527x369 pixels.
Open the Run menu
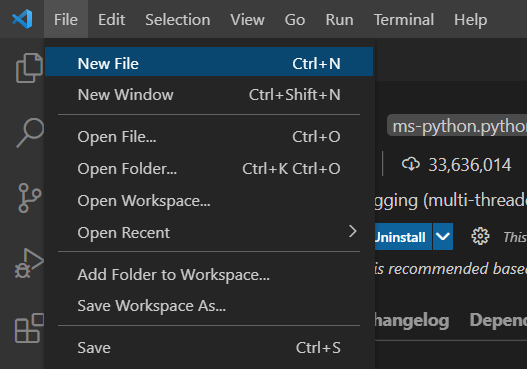[339, 19]
